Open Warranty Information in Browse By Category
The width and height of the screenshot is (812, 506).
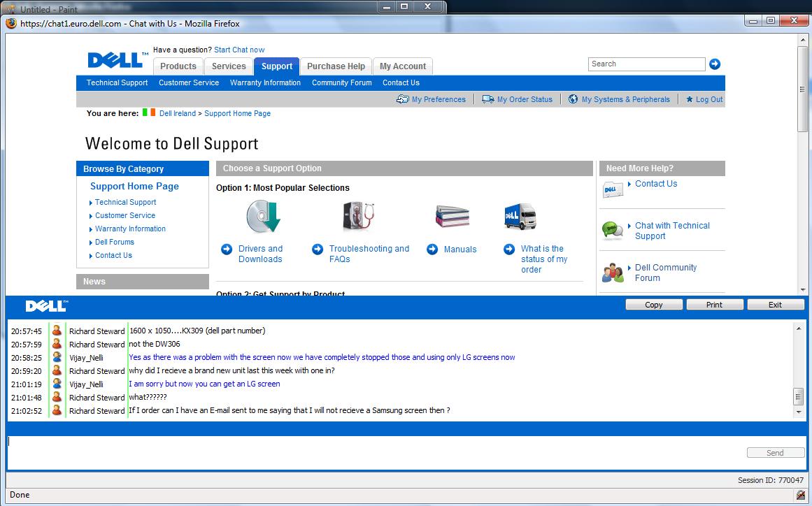pos(131,229)
